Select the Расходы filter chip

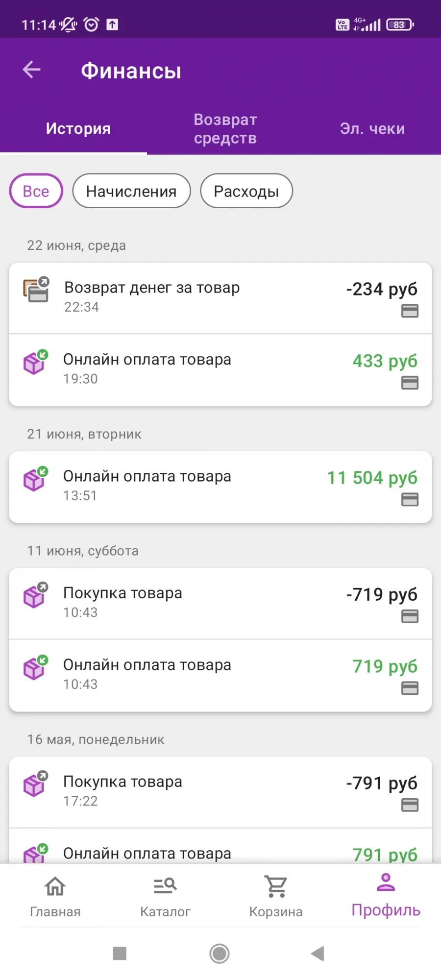coord(246,191)
